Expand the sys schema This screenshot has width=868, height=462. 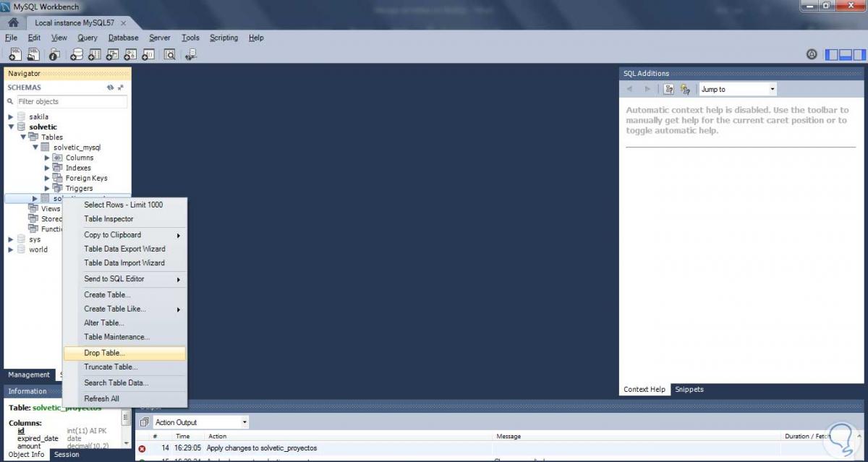[x=11, y=239]
